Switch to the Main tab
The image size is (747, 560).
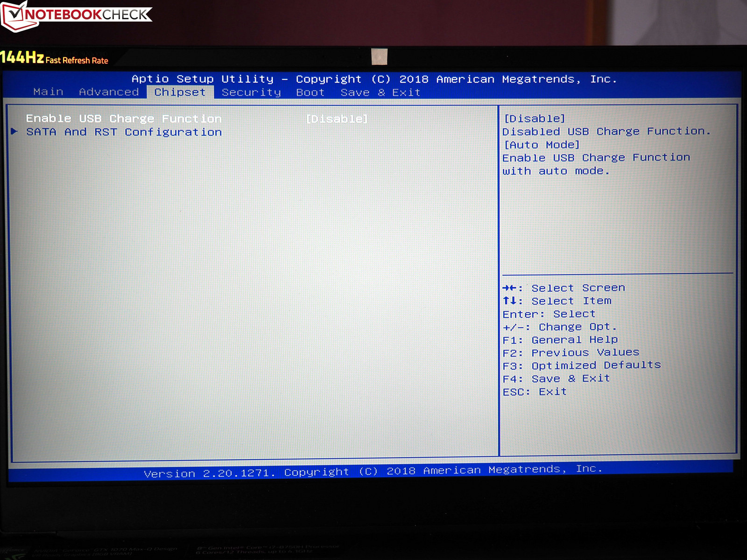48,92
